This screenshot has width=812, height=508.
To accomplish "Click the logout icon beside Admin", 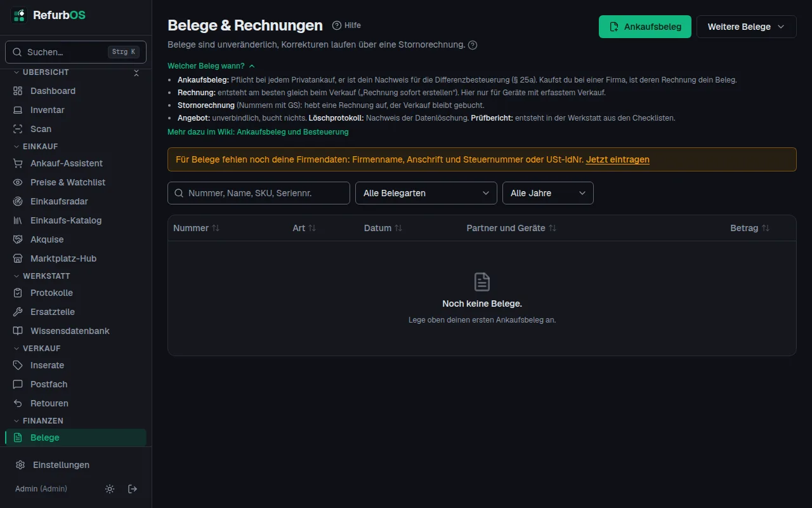I will 133,489.
